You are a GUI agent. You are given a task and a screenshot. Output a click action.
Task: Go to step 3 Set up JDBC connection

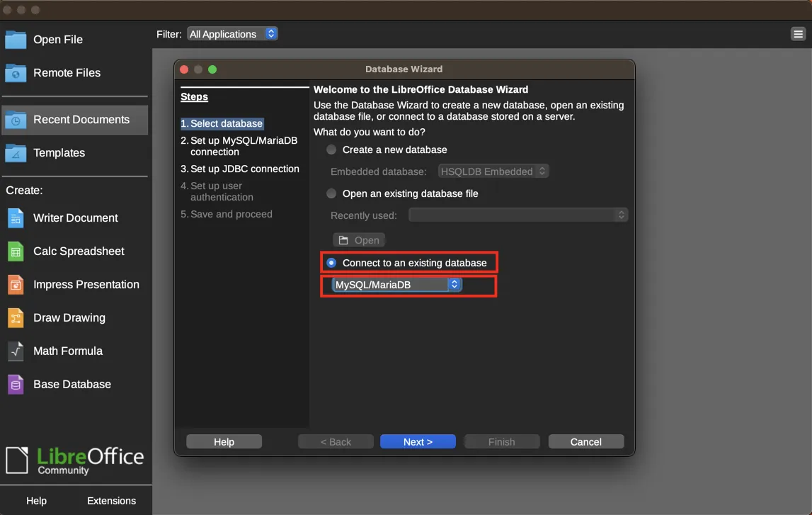(240, 169)
